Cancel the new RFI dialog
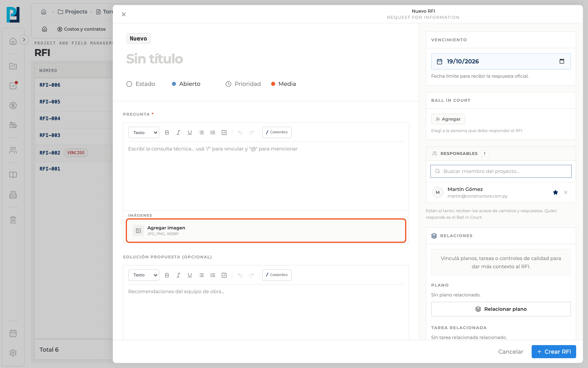This screenshot has width=588, height=368. point(510,351)
